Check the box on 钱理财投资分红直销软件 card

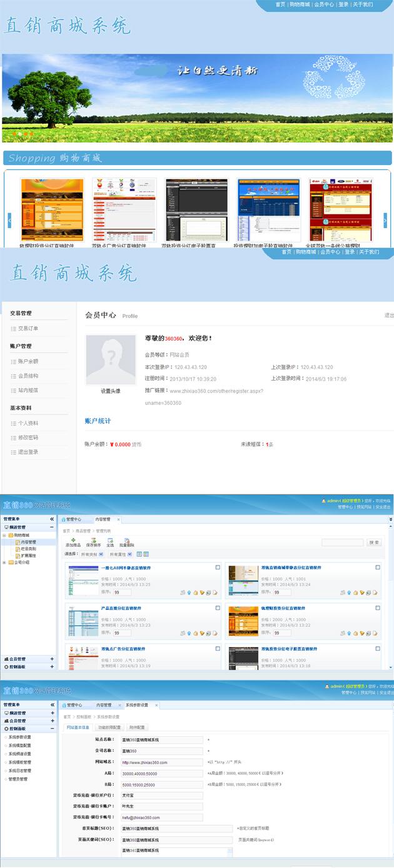pyautogui.click(x=378, y=608)
